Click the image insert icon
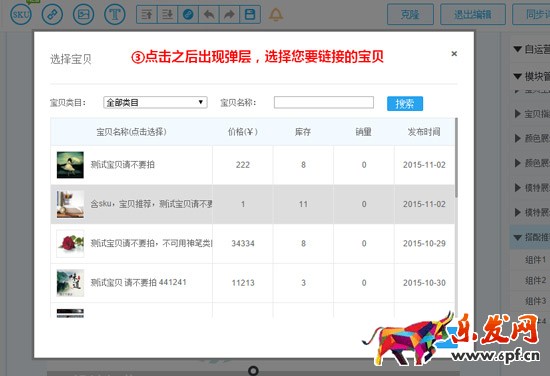Screen dimensions: 550x376 83,14
